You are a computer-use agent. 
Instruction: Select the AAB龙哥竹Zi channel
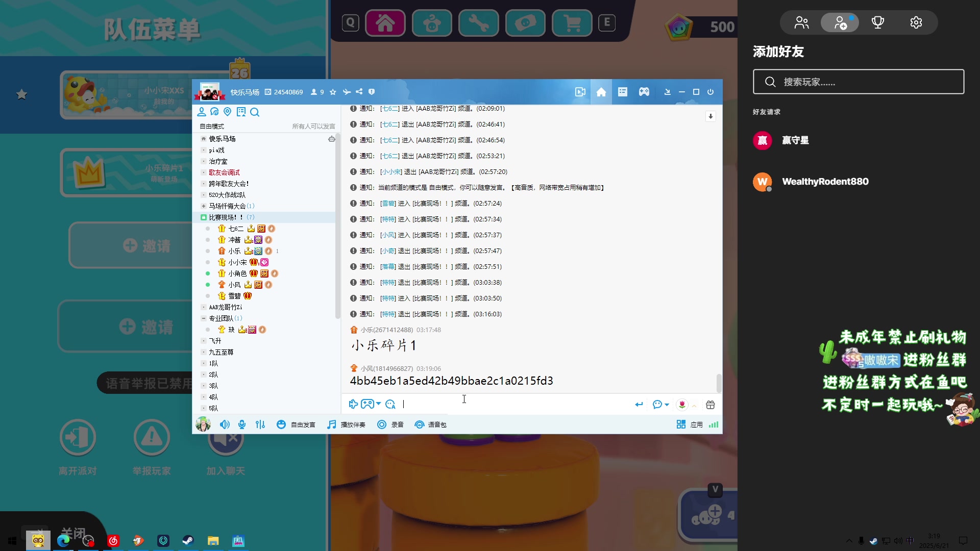click(x=226, y=307)
